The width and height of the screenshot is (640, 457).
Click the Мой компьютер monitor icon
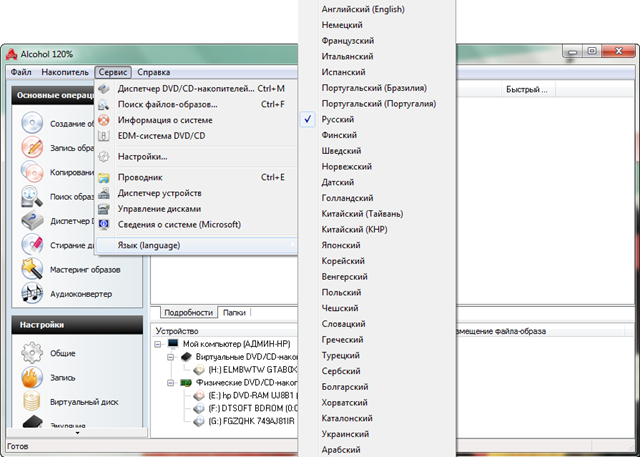173,344
